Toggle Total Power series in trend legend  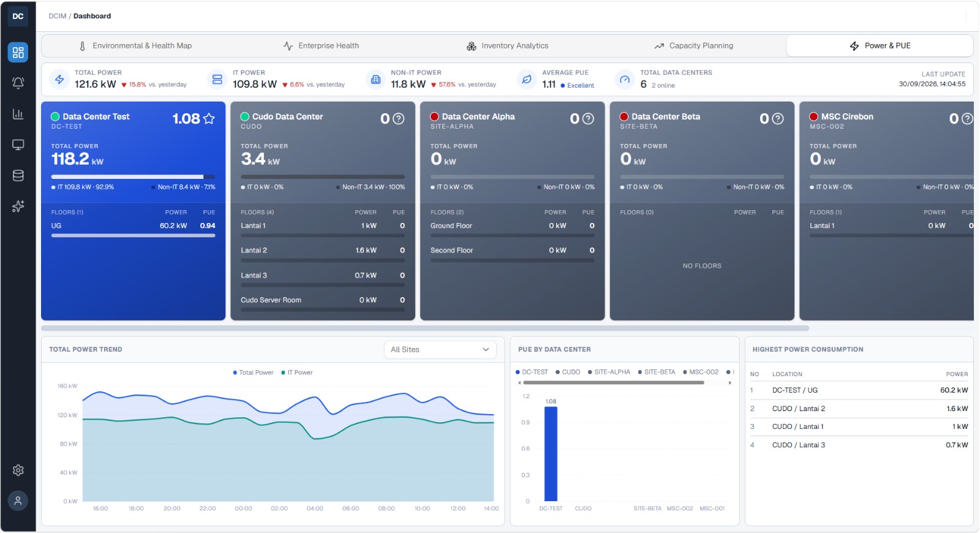point(253,372)
